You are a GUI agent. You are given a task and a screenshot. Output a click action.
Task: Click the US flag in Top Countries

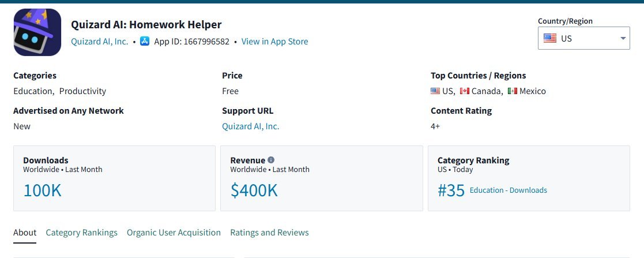coord(435,91)
